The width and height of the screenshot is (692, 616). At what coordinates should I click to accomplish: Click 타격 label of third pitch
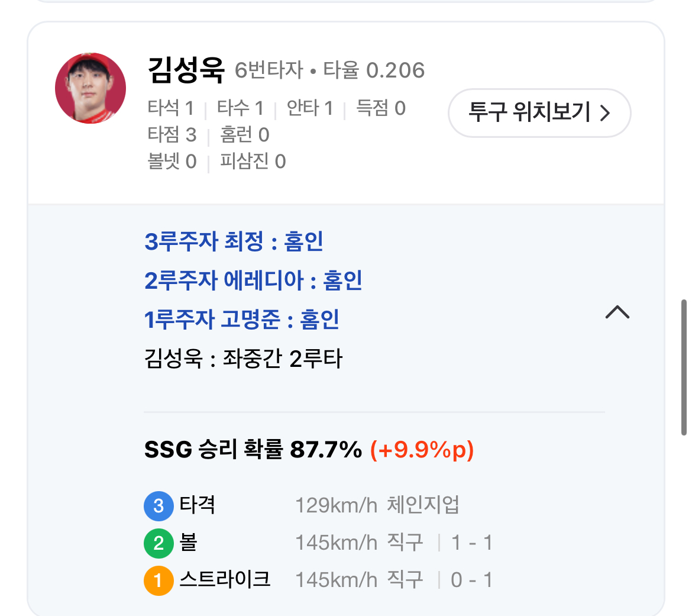[x=197, y=505]
